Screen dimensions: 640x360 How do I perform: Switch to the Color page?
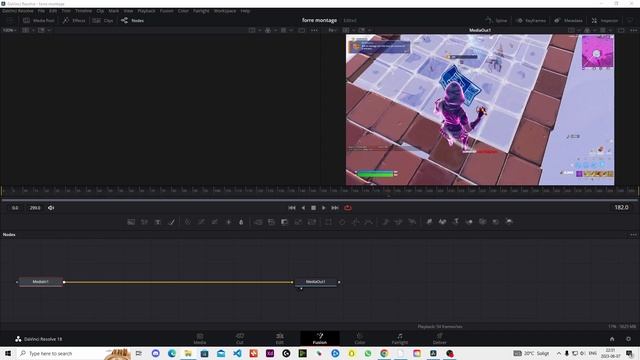point(360,339)
